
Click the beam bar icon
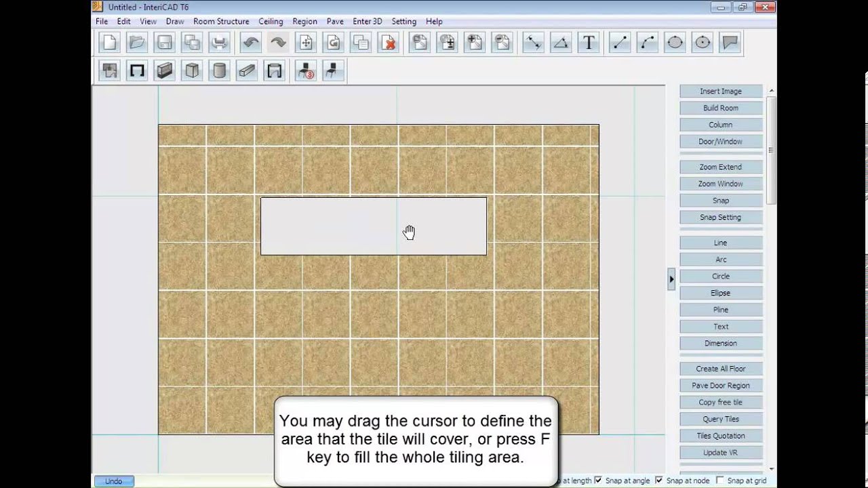coord(247,70)
